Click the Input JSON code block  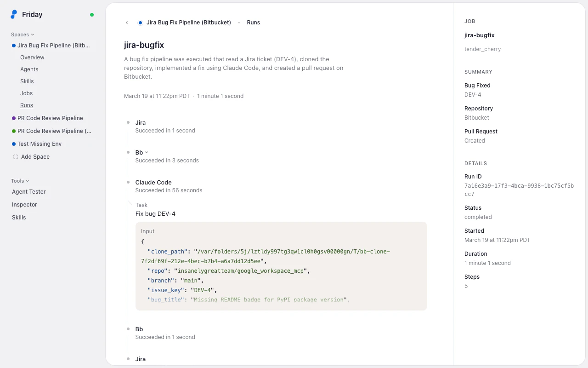point(281,266)
